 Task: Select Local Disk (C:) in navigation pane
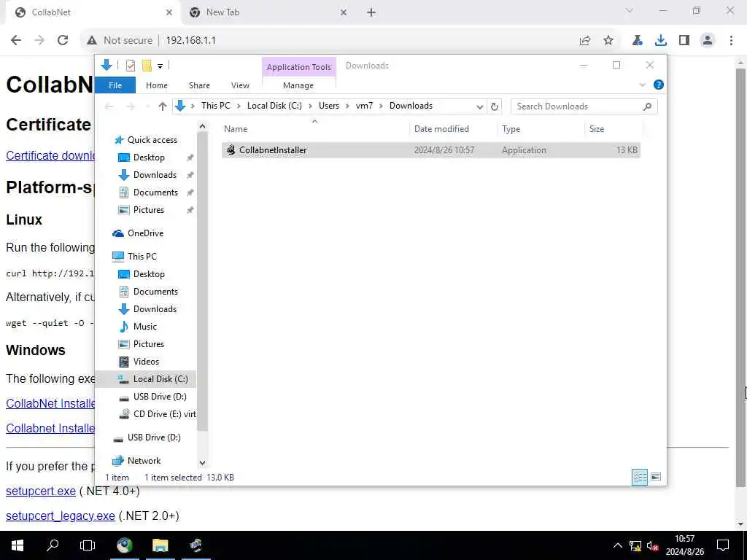pyautogui.click(x=160, y=379)
